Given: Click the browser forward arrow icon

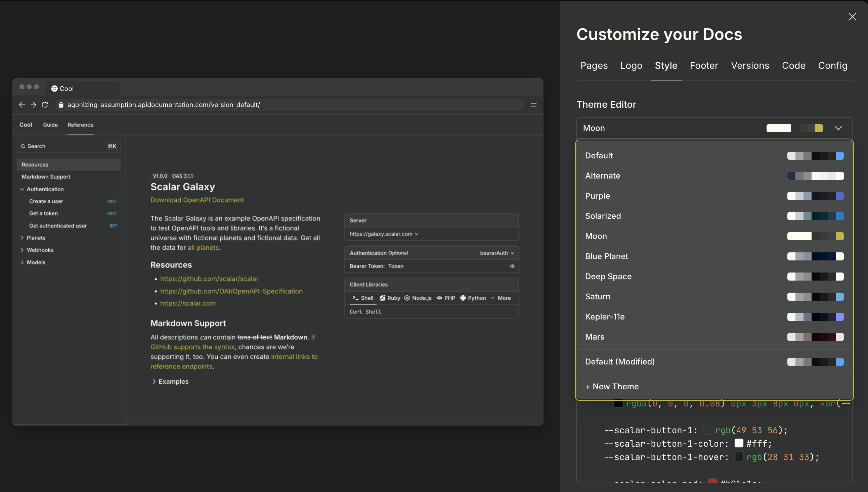Looking at the screenshot, I should 33,105.
